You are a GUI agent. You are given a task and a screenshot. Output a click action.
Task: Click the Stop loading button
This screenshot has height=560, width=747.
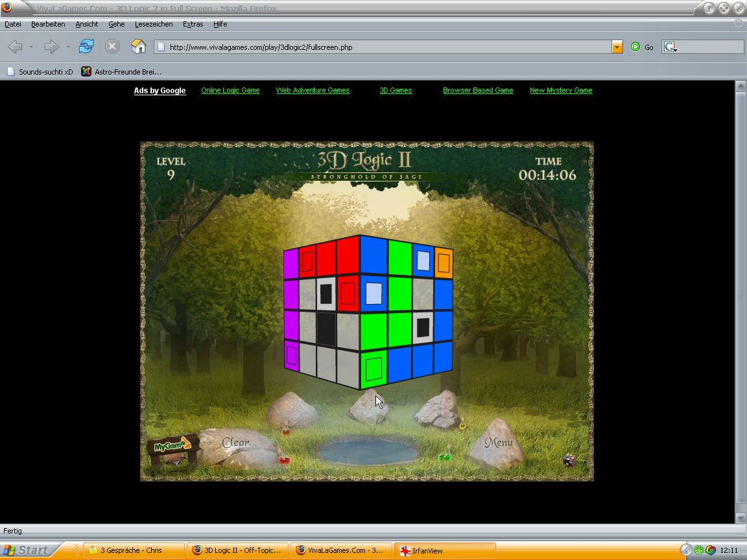(x=112, y=47)
